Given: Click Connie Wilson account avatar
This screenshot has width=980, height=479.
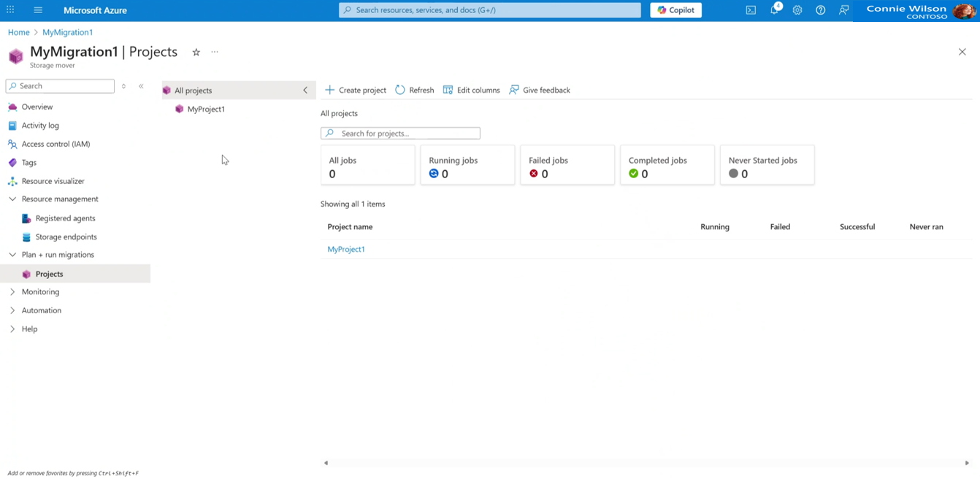Looking at the screenshot, I should 964,10.
